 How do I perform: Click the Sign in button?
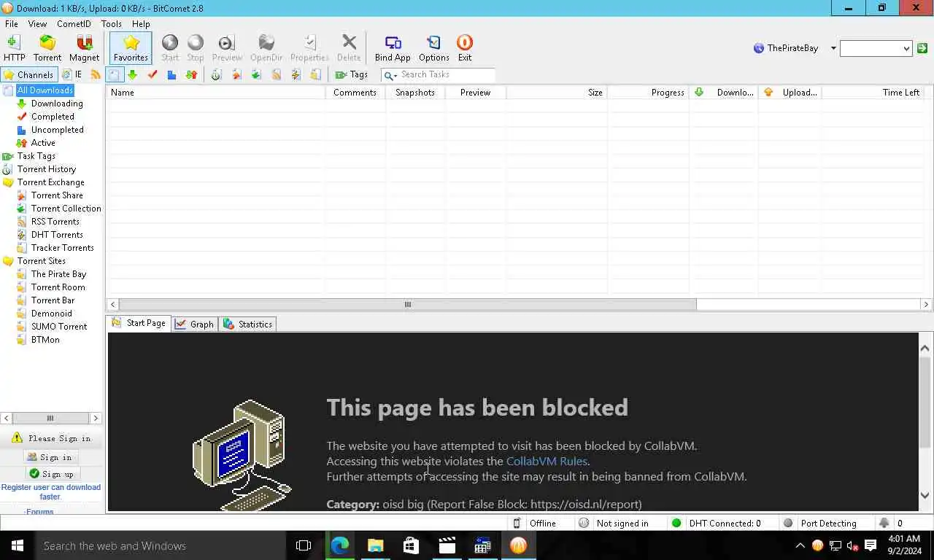[50, 457]
